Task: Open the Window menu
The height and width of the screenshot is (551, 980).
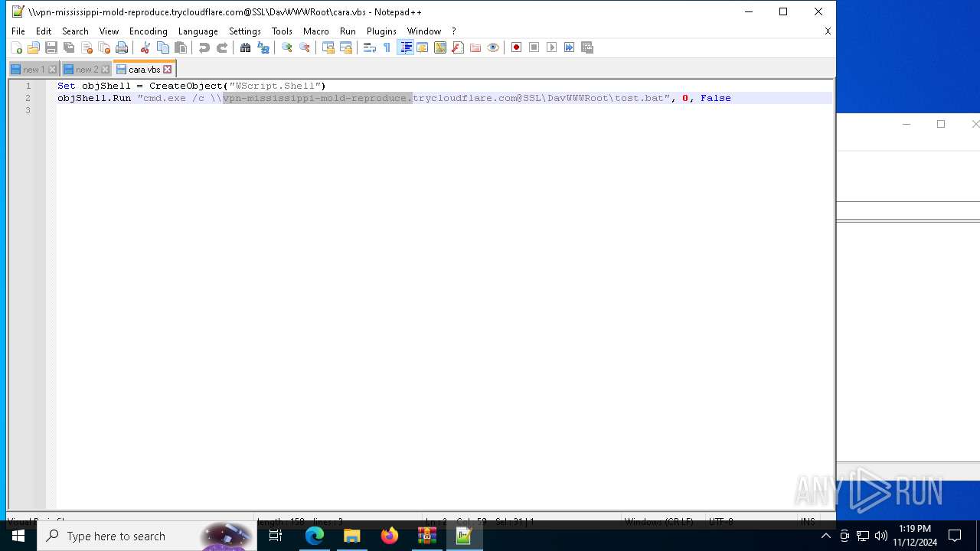Action: [x=424, y=31]
